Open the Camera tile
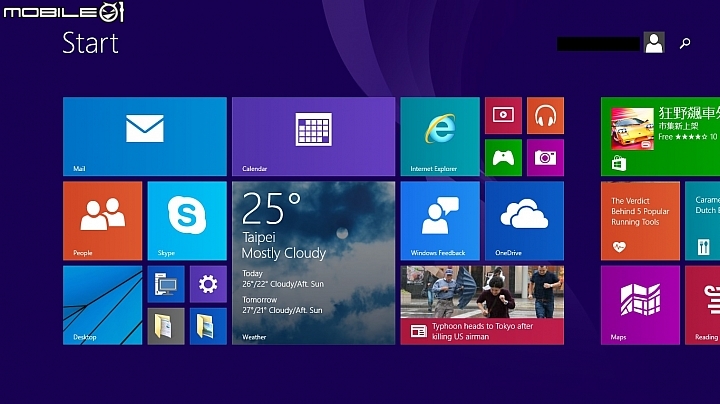This screenshot has width=720, height=404. [546, 157]
